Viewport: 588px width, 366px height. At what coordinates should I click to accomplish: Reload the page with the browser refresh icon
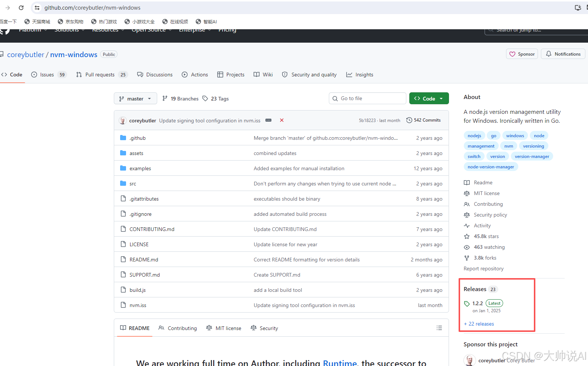(x=21, y=7)
